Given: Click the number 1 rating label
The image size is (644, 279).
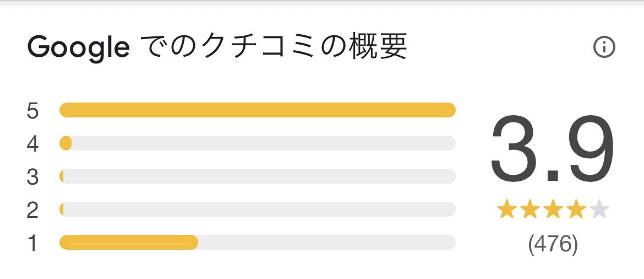Looking at the screenshot, I should (x=32, y=243).
